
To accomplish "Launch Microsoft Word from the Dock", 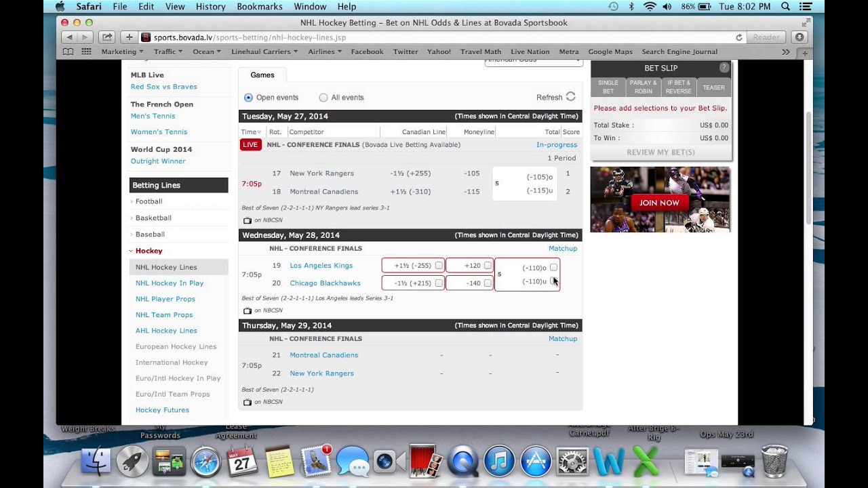I will point(609,462).
